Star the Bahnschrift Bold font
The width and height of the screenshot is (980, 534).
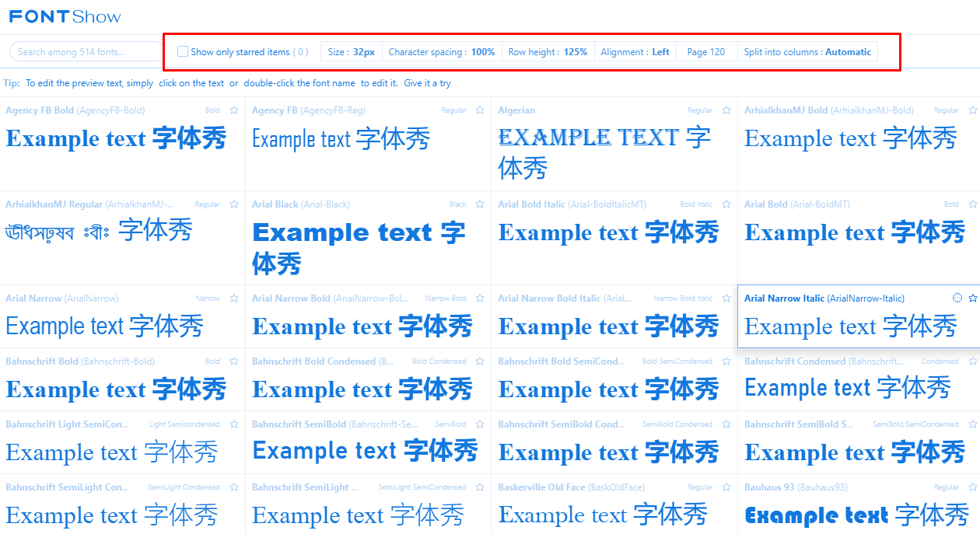click(234, 361)
